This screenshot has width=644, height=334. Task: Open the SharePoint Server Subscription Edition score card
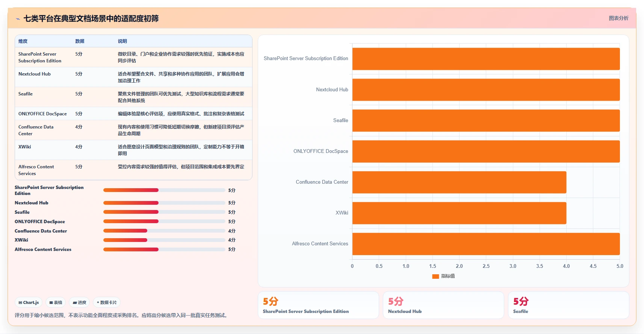(x=318, y=305)
